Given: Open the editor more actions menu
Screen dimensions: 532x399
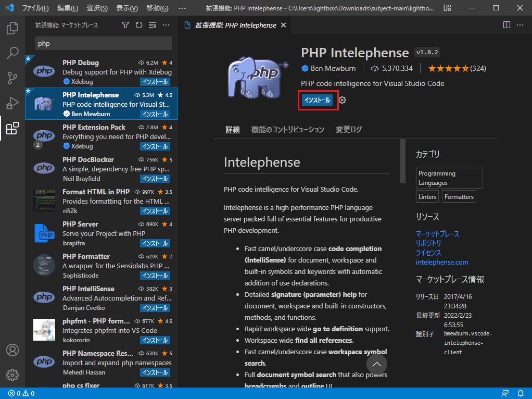Looking at the screenshot, I should [520, 24].
